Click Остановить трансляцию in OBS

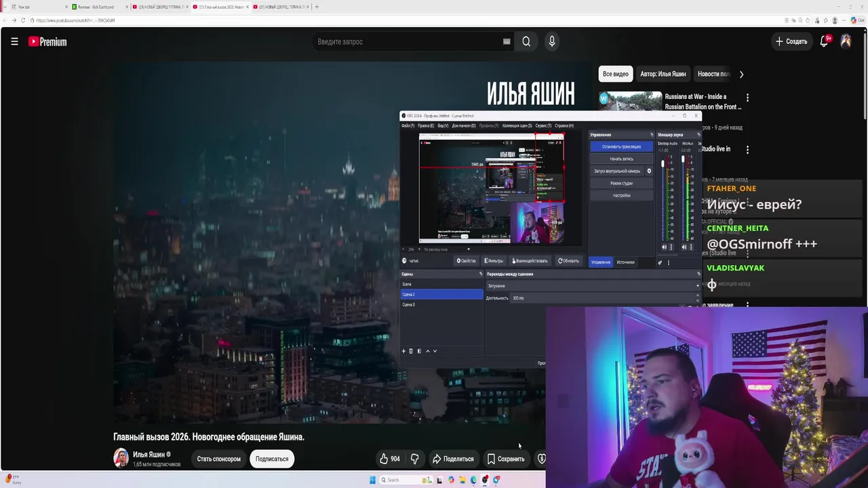[x=621, y=146]
